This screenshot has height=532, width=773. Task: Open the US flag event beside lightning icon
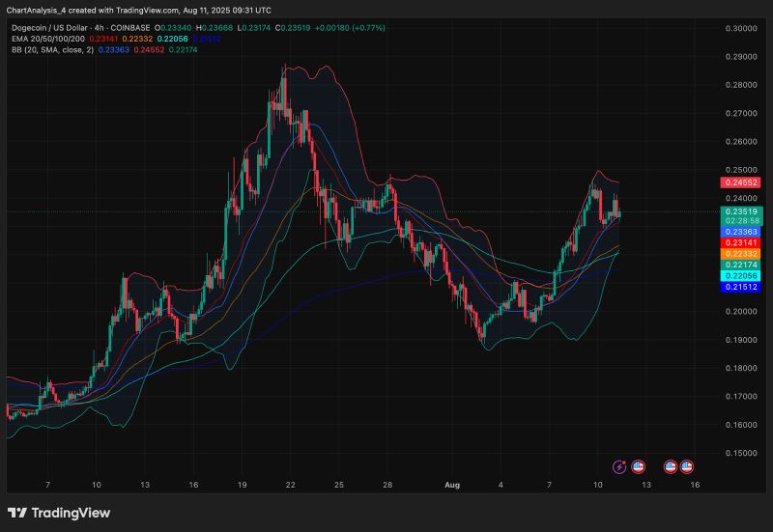pyautogui.click(x=637, y=466)
